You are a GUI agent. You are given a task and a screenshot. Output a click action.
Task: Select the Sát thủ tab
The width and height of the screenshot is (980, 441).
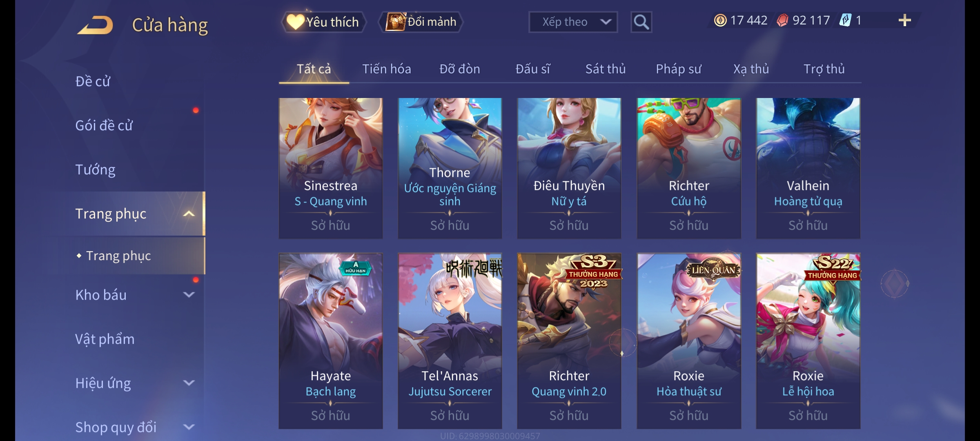pos(605,69)
